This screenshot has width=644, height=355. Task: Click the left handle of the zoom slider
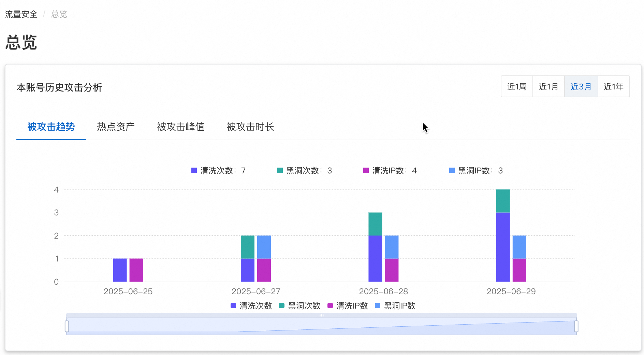tap(67, 326)
